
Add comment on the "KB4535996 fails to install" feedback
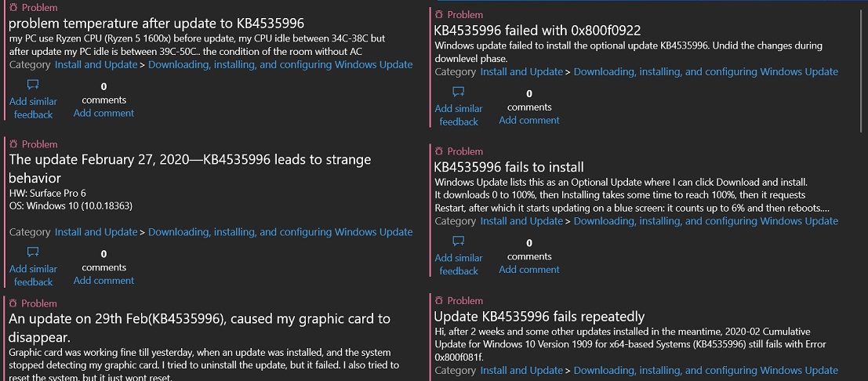pyautogui.click(x=529, y=270)
